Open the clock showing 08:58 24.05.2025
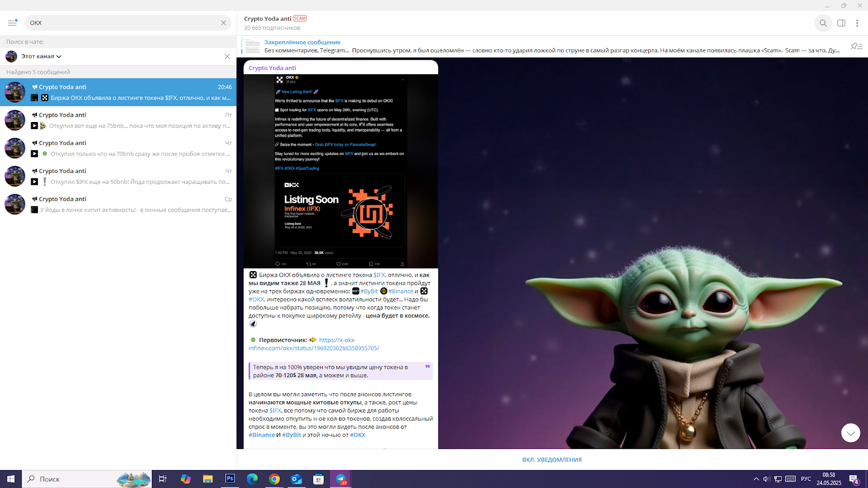The width and height of the screenshot is (868, 488). click(x=829, y=479)
